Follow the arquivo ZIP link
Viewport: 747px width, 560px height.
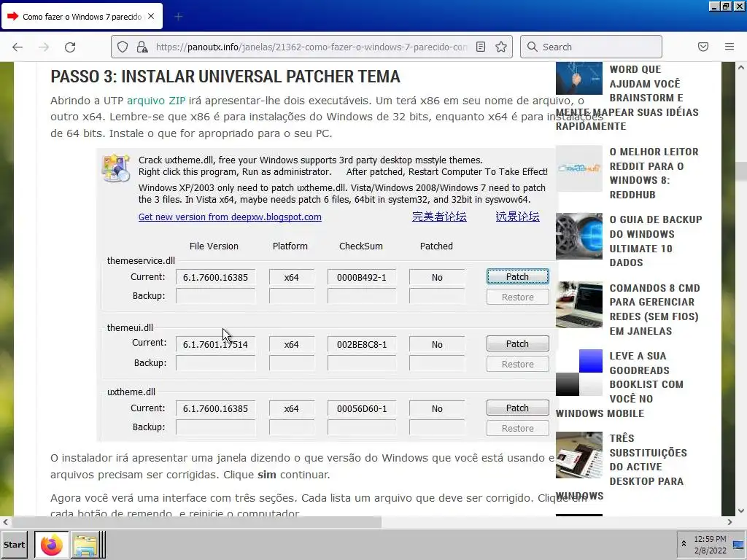pyautogui.click(x=156, y=101)
